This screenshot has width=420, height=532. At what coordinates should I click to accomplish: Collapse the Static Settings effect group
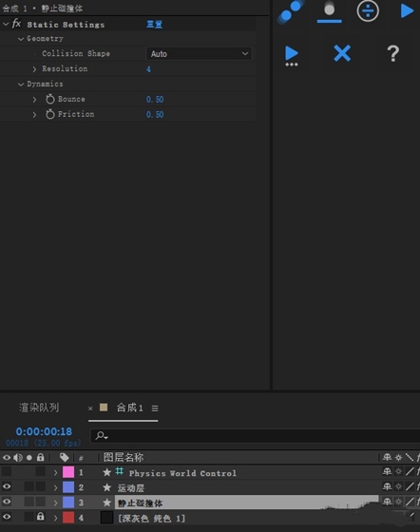point(6,24)
